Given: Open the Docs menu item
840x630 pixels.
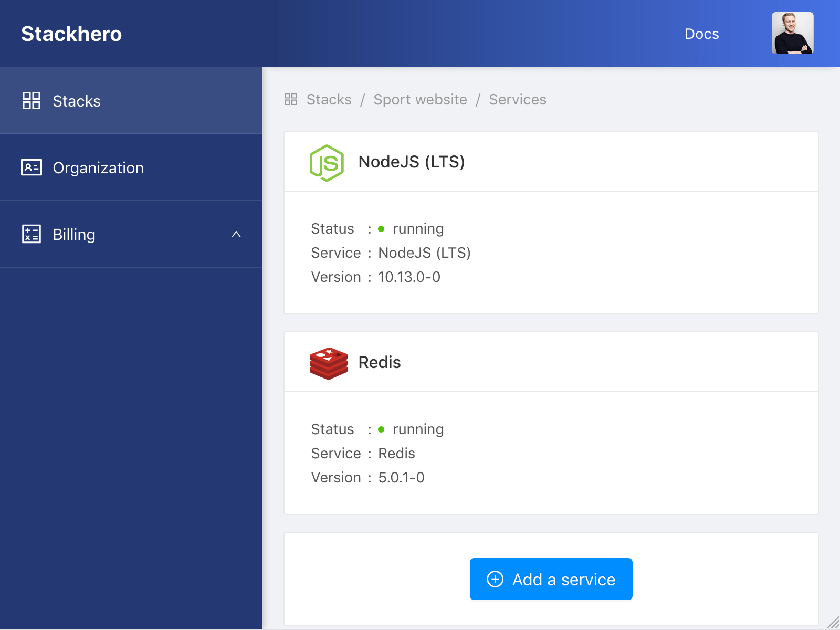Looking at the screenshot, I should (x=702, y=34).
